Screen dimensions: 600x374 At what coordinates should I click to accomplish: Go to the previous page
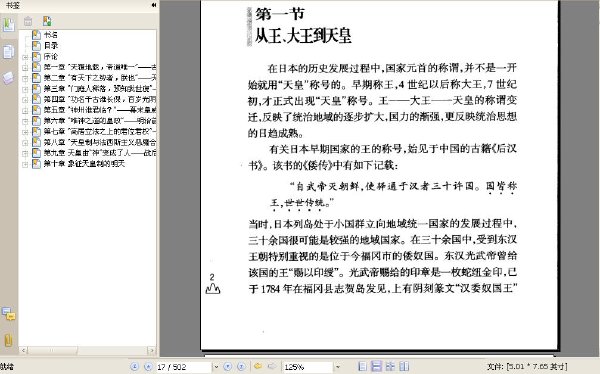coord(148,367)
